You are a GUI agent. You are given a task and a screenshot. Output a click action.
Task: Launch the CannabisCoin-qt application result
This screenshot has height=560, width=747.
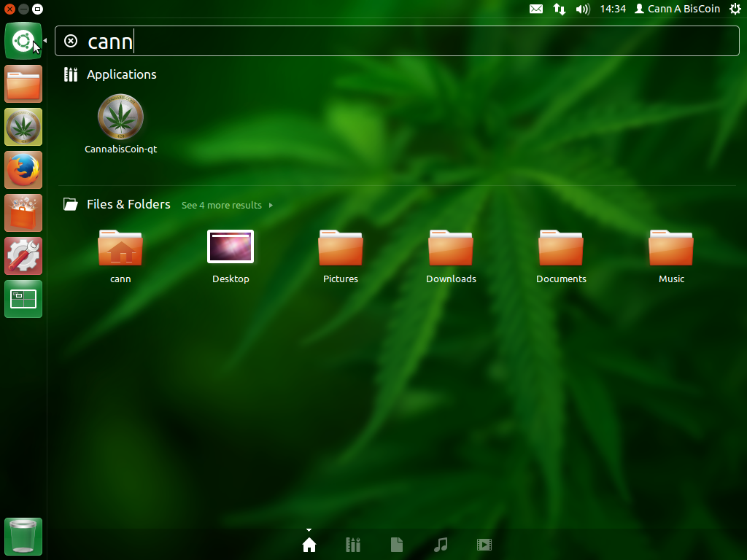pos(120,124)
